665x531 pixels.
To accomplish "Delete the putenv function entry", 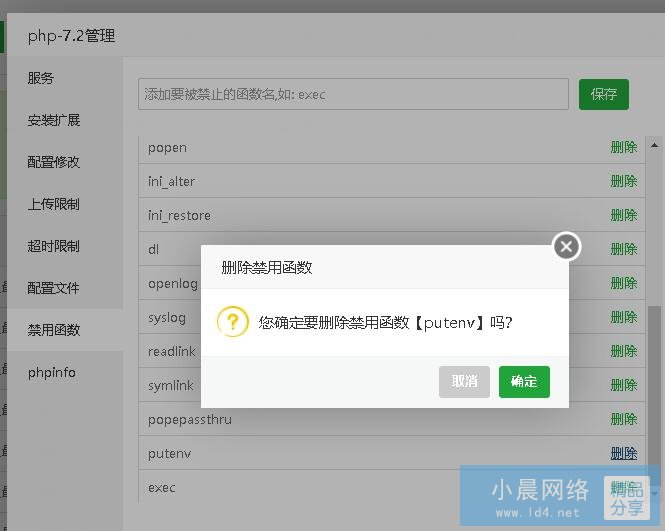I will tap(624, 453).
